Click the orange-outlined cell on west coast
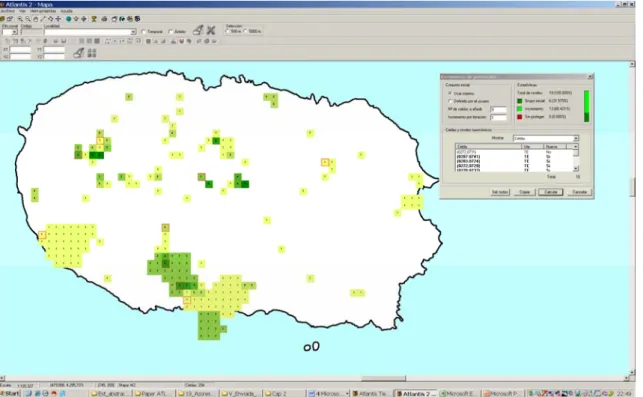 pyautogui.click(x=42, y=235)
